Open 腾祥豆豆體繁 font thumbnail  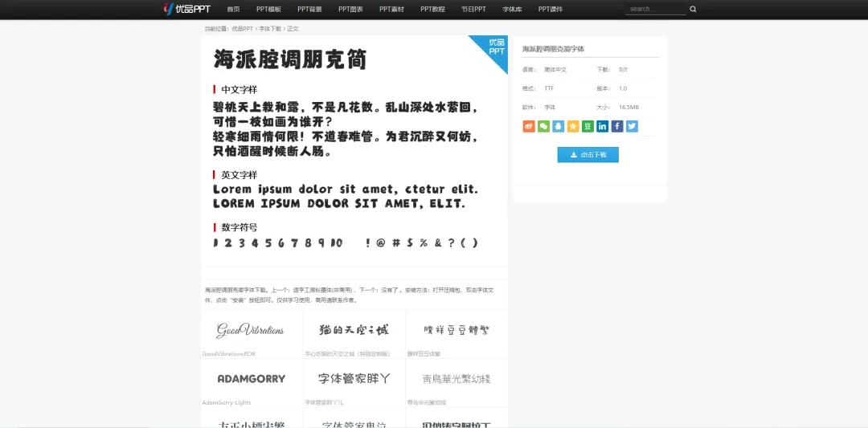click(457, 330)
